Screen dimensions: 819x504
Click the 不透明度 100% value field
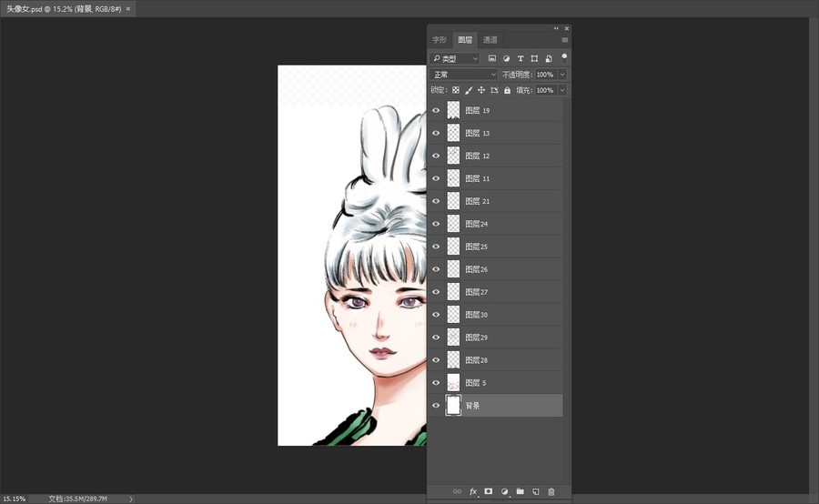pyautogui.click(x=546, y=75)
